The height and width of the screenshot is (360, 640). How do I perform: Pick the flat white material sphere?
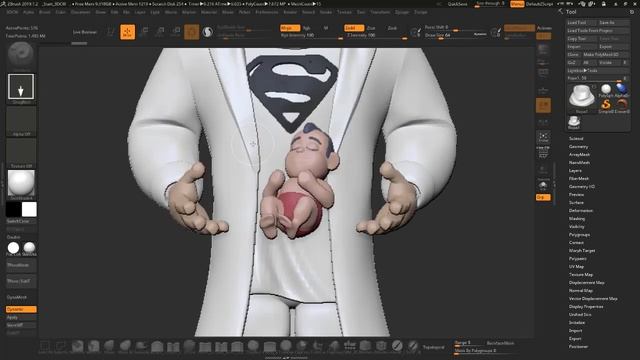13,249
